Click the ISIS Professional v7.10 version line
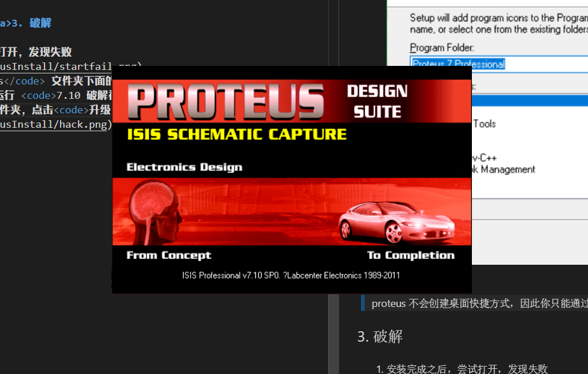The image size is (588, 374). (291, 276)
